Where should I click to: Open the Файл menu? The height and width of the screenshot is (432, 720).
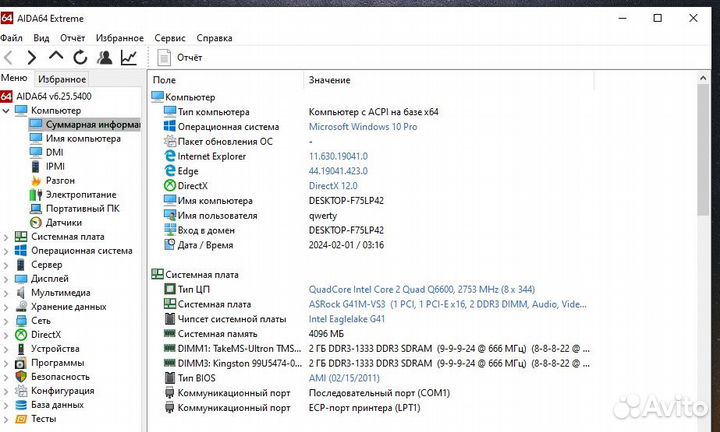point(11,38)
